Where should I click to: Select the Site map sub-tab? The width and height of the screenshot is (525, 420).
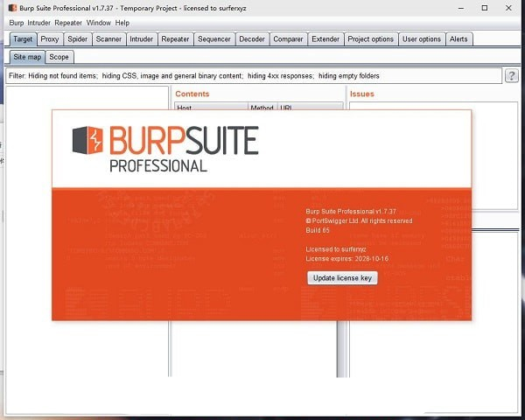pyautogui.click(x=27, y=57)
